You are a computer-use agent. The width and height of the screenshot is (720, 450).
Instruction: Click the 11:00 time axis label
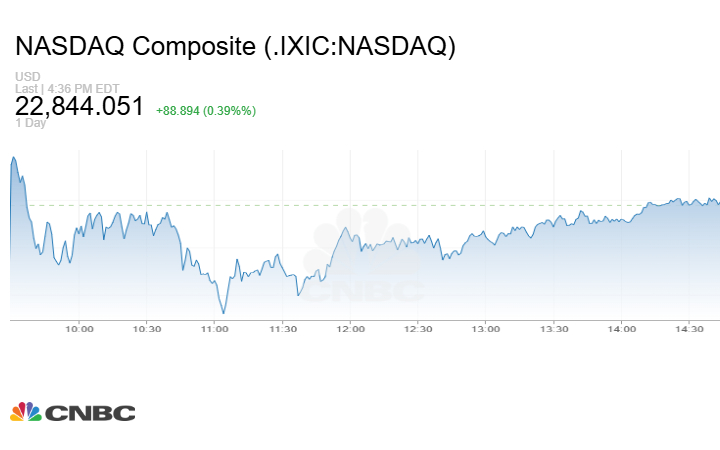(x=215, y=329)
